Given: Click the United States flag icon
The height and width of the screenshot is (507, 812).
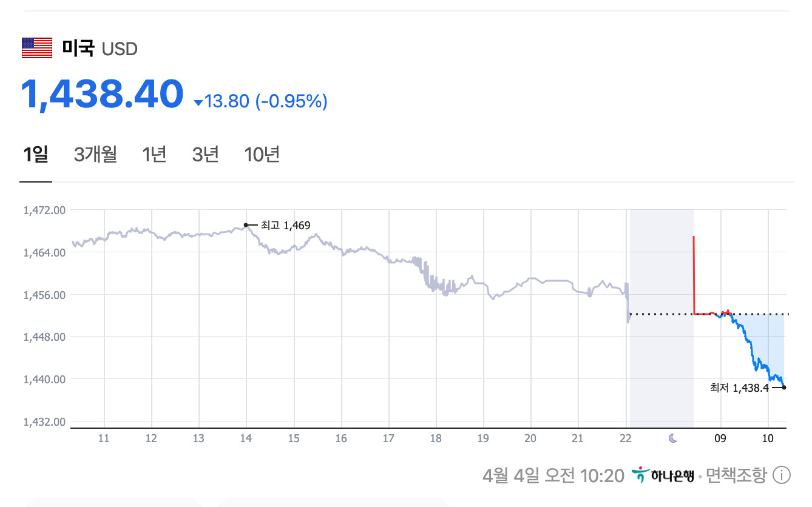Looking at the screenshot, I should click(37, 48).
